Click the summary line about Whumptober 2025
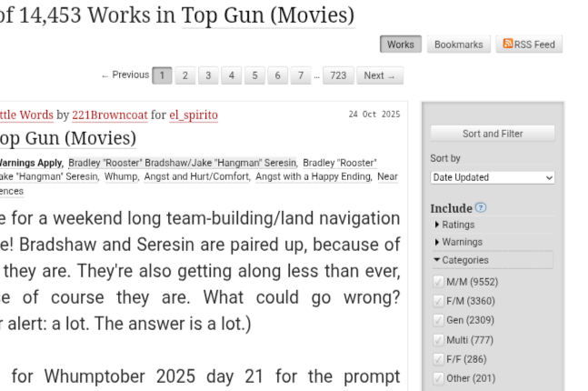Viewport: 588px width, 391px height. [x=205, y=376]
